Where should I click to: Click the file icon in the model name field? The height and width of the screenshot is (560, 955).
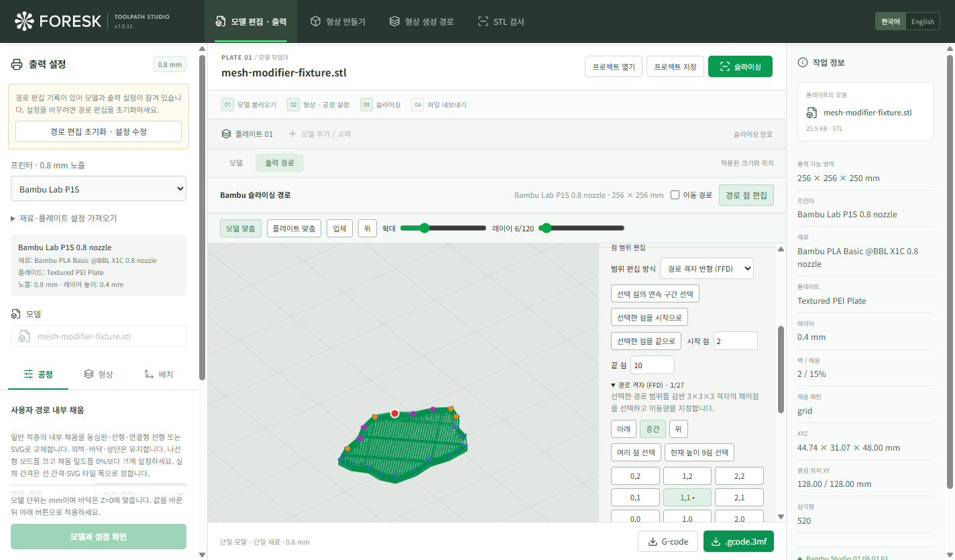pyautogui.click(x=24, y=336)
